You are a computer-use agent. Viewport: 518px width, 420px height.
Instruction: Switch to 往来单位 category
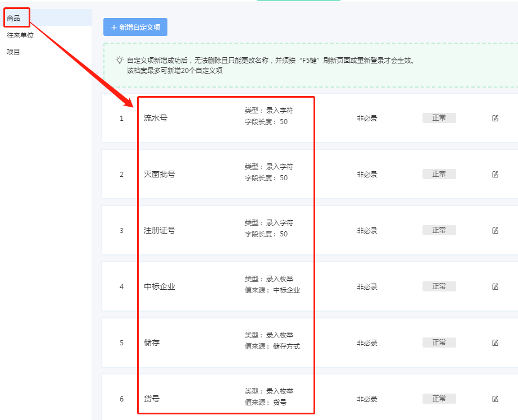(20, 35)
